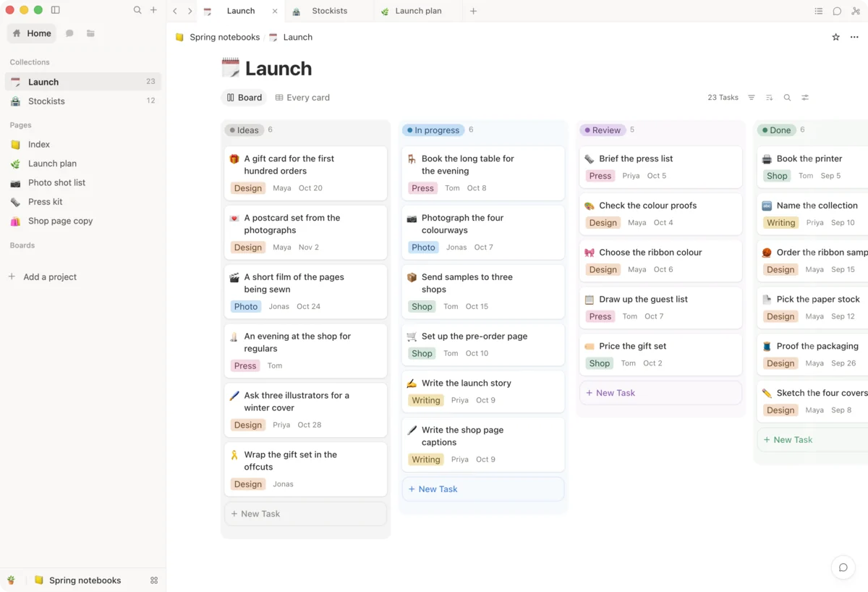Click the Ideas column status label
Image resolution: width=868 pixels, height=592 pixels.
pyautogui.click(x=244, y=130)
